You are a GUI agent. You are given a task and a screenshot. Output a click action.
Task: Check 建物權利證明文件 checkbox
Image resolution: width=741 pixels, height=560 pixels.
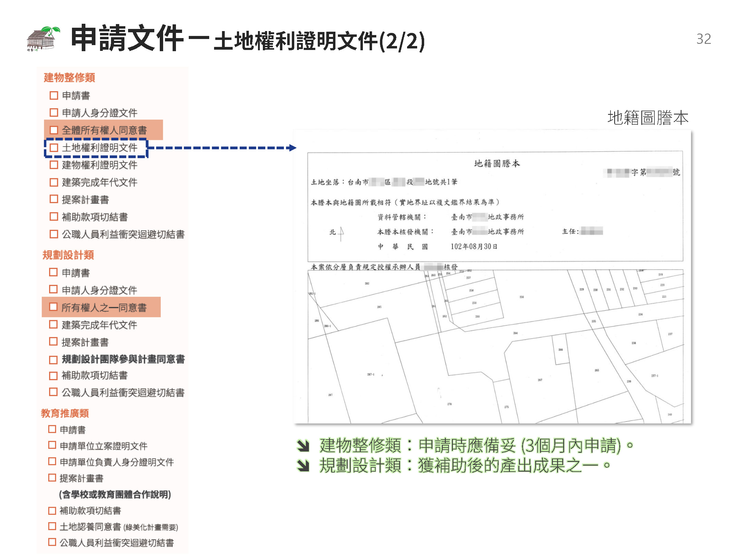54,165
